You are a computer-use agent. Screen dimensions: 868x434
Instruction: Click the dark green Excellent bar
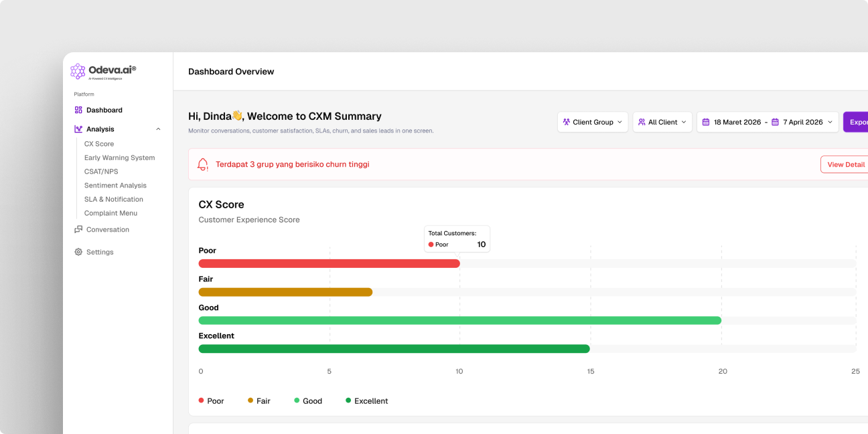394,349
